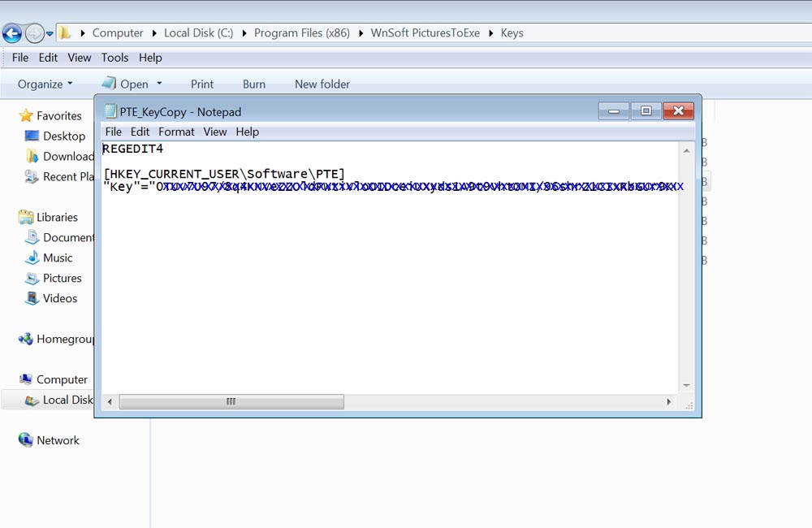Open recent locations dropdown beside Forward arrow

pos(50,33)
